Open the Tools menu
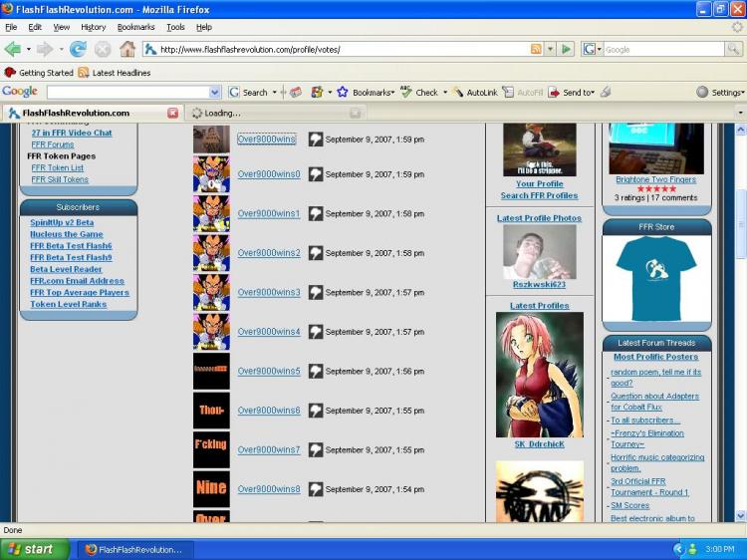Image resolution: width=747 pixels, height=560 pixels. pyautogui.click(x=175, y=27)
